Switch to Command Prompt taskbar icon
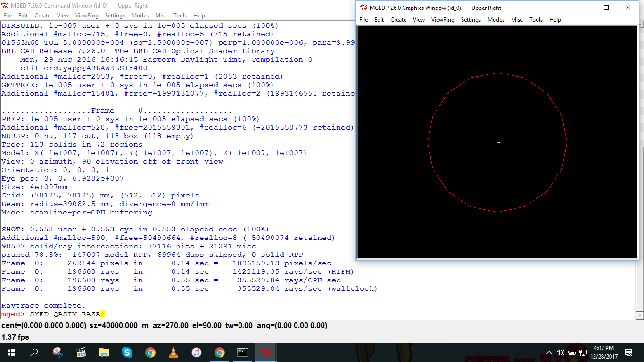Screen dimensions: 644x362 click(x=242, y=353)
